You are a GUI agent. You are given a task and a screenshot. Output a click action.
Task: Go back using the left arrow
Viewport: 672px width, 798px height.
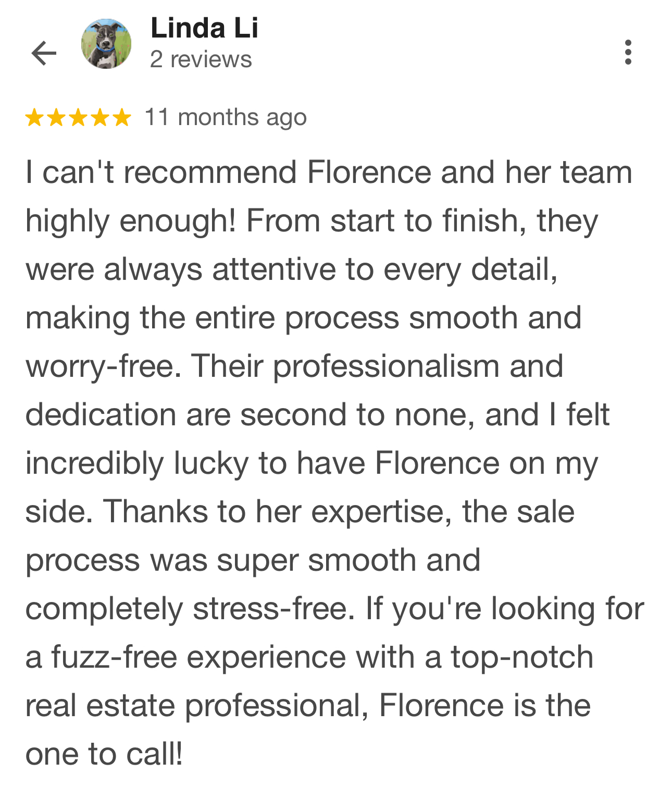[44, 53]
